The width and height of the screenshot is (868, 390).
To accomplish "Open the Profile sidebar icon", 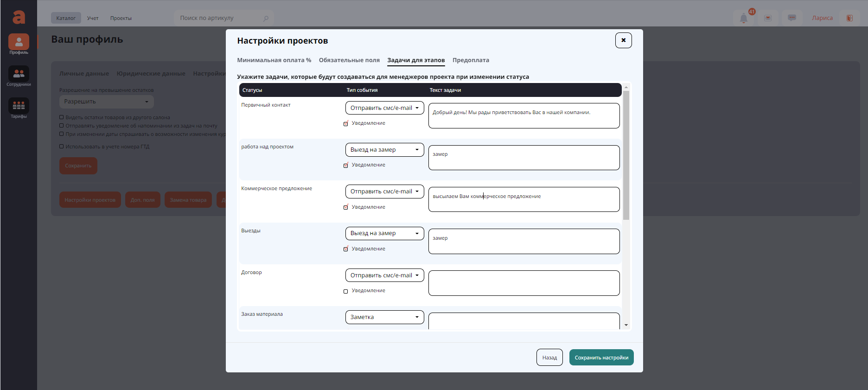I will [x=19, y=42].
